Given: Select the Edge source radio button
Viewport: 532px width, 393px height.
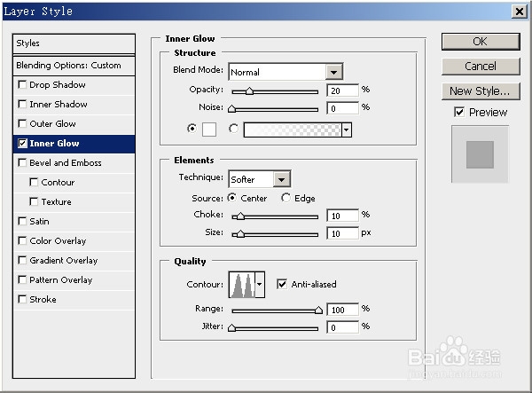Looking at the screenshot, I should point(286,198).
